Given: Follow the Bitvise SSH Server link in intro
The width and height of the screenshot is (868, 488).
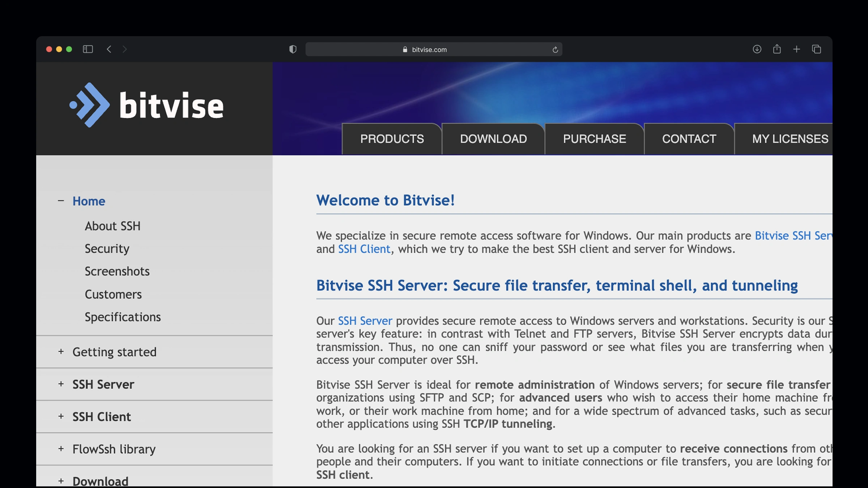Looking at the screenshot, I should coord(793,236).
